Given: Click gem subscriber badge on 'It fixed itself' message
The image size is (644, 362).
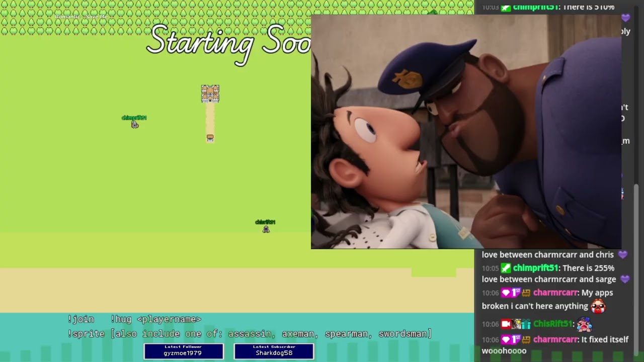Looking at the screenshot, I should 506,339.
